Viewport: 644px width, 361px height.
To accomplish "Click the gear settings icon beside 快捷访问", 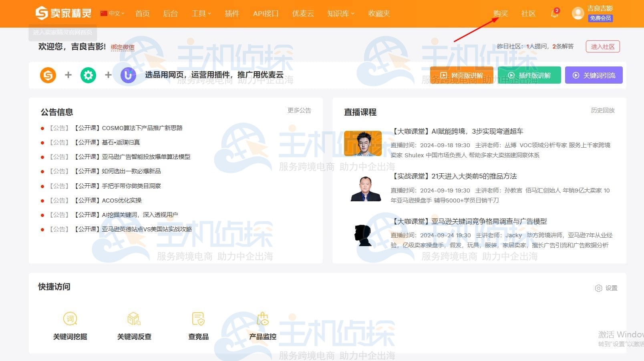I will [x=598, y=288].
